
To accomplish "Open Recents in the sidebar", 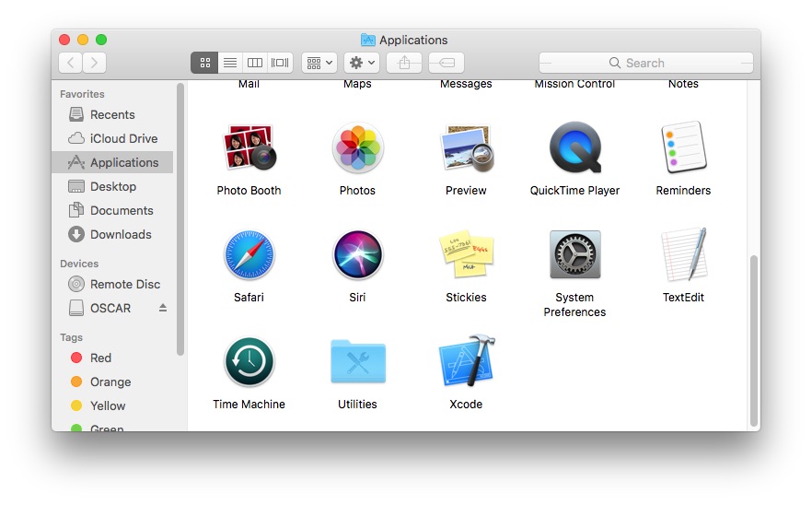I will click(x=112, y=114).
